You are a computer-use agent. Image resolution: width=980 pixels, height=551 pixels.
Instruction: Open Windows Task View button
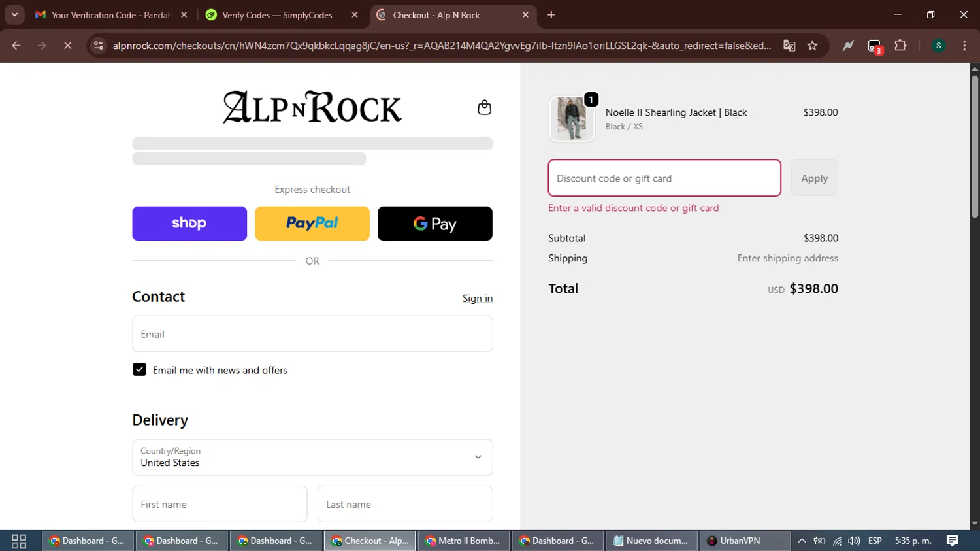(x=19, y=541)
